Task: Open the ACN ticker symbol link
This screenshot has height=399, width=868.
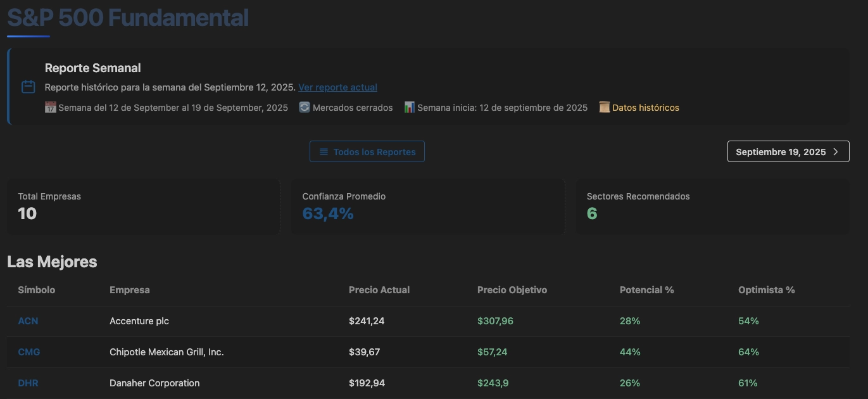Action: click(x=28, y=321)
